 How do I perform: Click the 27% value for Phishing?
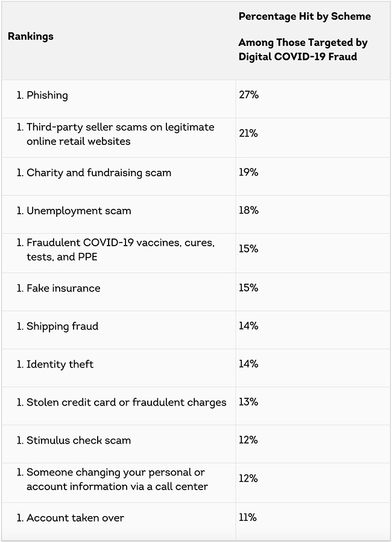(x=248, y=95)
